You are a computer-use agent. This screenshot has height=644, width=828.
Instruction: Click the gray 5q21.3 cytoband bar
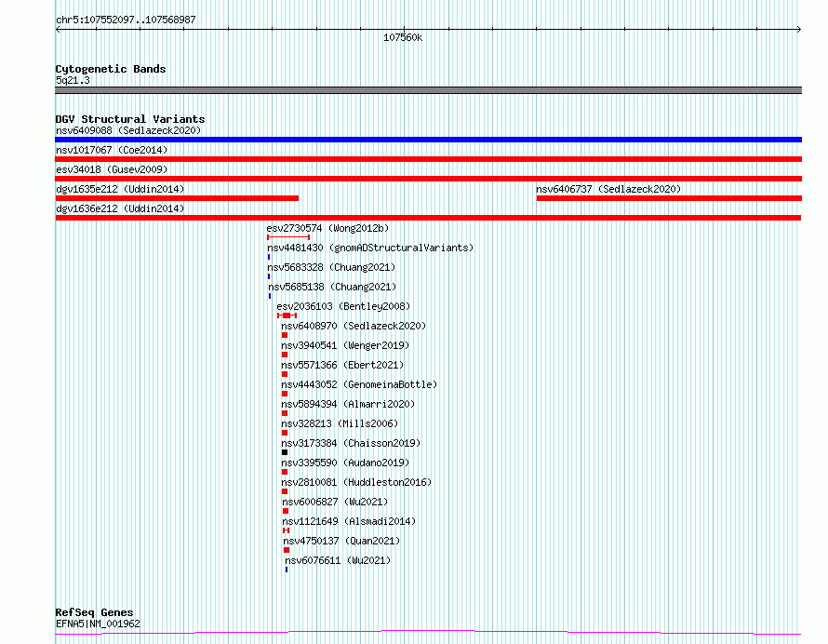tap(428, 90)
